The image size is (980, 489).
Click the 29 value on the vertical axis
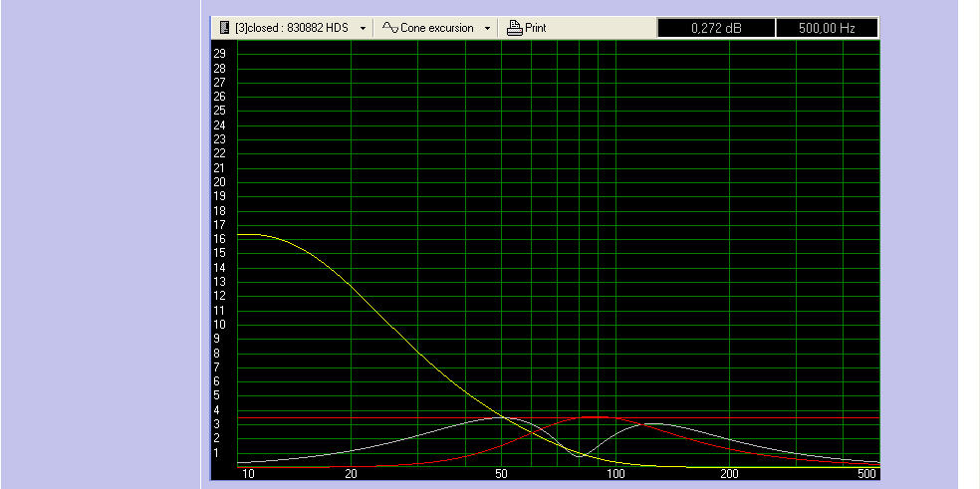pos(219,53)
